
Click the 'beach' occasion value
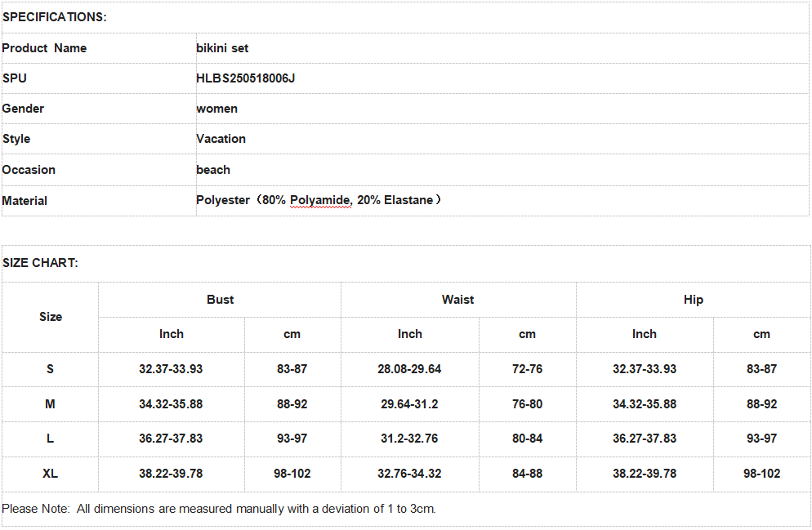pyautogui.click(x=213, y=170)
